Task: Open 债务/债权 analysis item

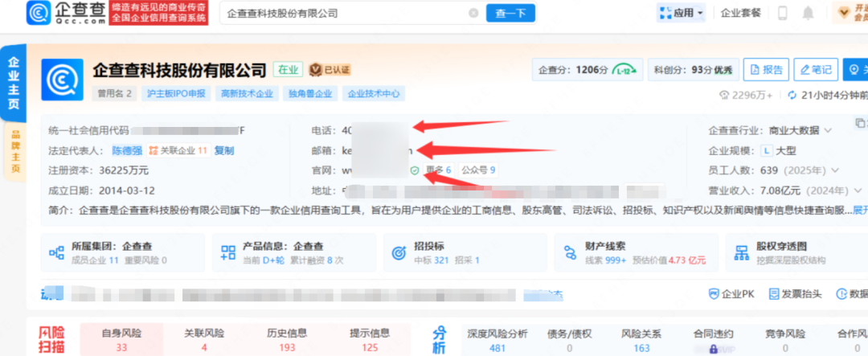Action: pyautogui.click(x=570, y=341)
